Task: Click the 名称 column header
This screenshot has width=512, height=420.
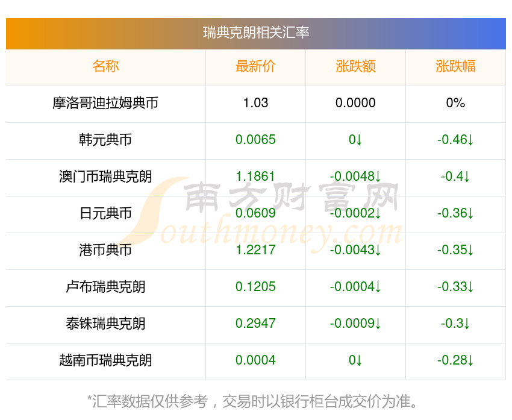Action: (x=105, y=66)
